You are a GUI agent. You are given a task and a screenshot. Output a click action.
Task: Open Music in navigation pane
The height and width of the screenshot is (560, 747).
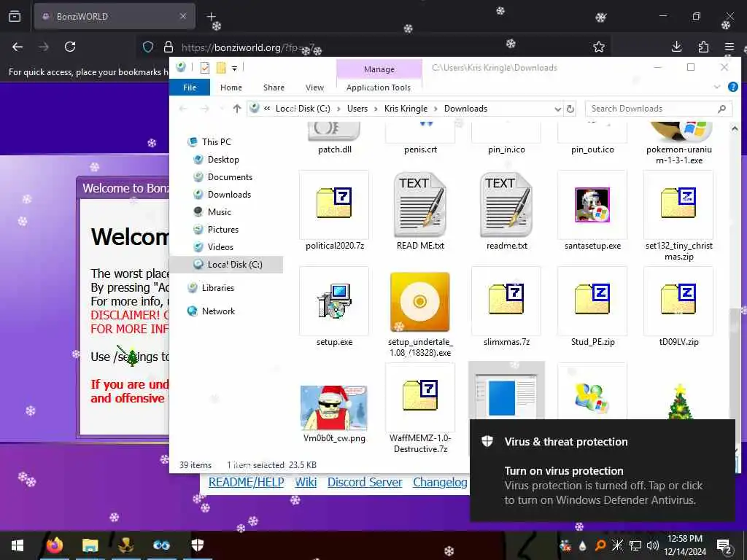click(219, 212)
